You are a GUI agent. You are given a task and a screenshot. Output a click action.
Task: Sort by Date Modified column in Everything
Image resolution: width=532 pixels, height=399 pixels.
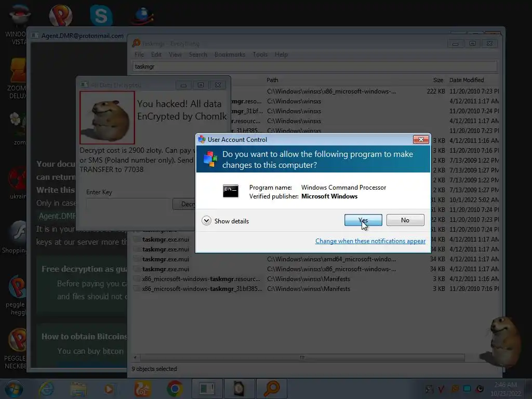click(x=467, y=80)
